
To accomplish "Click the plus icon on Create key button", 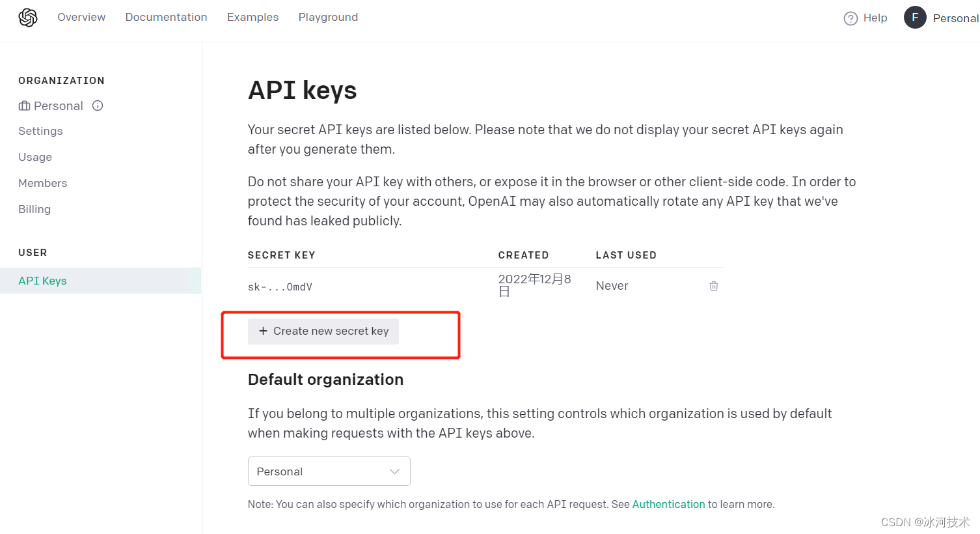I will [263, 331].
